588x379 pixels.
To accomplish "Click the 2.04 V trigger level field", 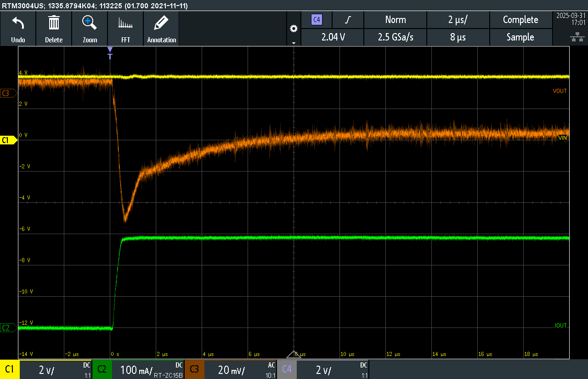I will [x=332, y=37].
